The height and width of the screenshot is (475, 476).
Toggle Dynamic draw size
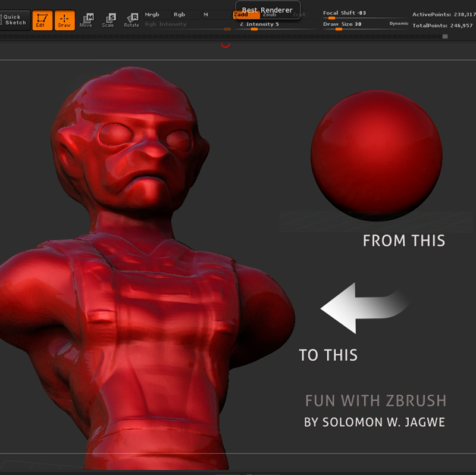(x=399, y=23)
